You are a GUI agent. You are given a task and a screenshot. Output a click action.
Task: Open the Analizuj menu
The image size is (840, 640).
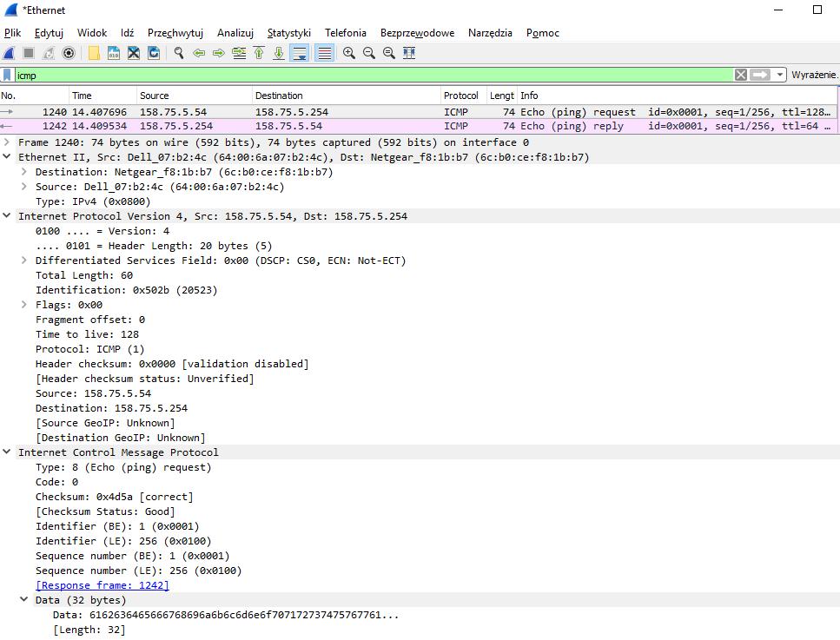click(235, 33)
